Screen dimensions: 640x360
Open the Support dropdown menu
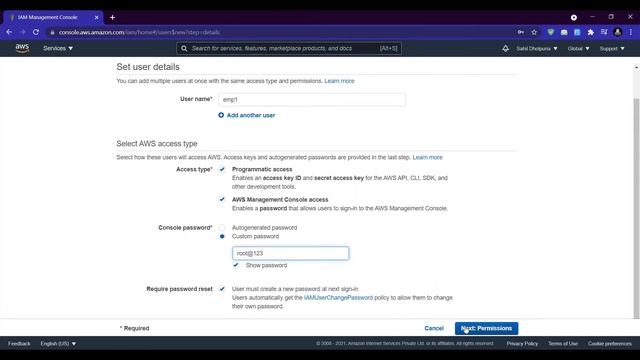612,48
